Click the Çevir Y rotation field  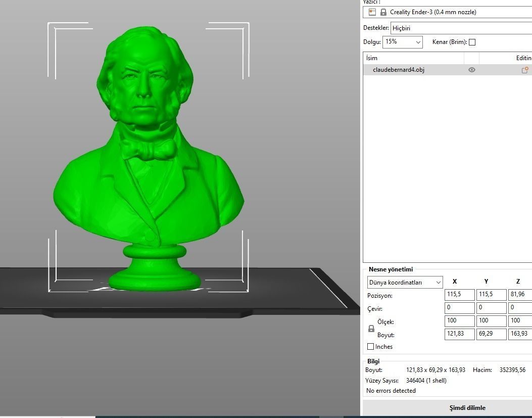pyautogui.click(x=491, y=308)
